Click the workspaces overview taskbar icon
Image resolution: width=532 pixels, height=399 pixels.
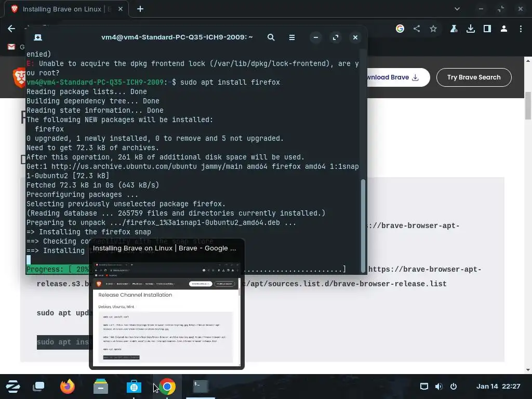(x=38, y=387)
